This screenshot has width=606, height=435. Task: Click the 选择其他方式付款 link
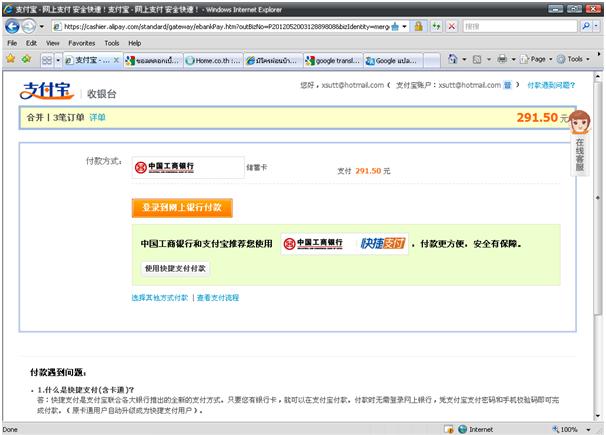[160, 298]
